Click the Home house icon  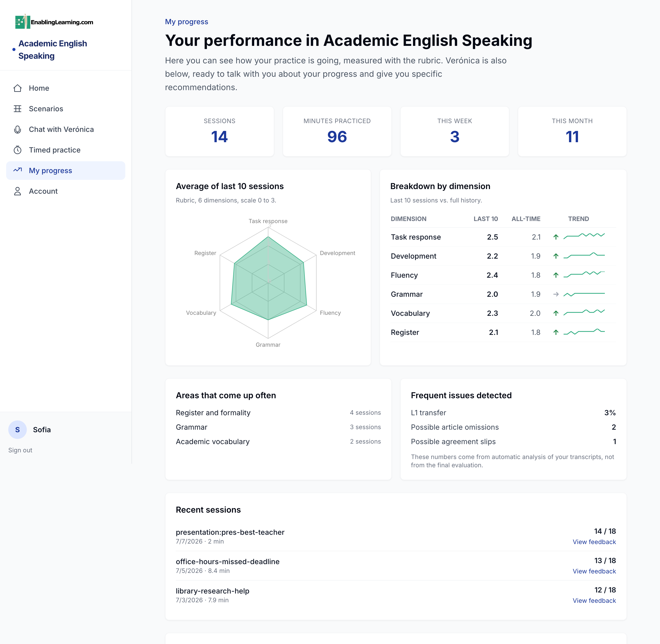(18, 88)
